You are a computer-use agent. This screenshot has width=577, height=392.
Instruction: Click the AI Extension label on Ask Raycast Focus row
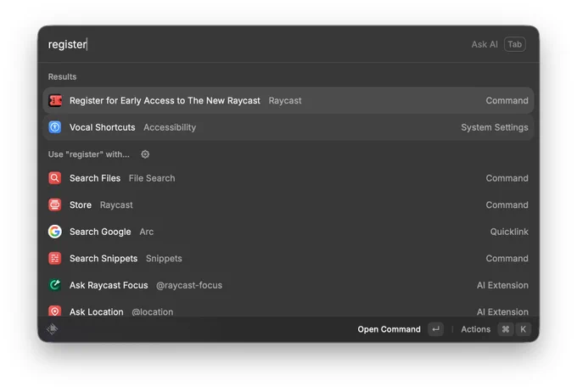click(x=502, y=285)
